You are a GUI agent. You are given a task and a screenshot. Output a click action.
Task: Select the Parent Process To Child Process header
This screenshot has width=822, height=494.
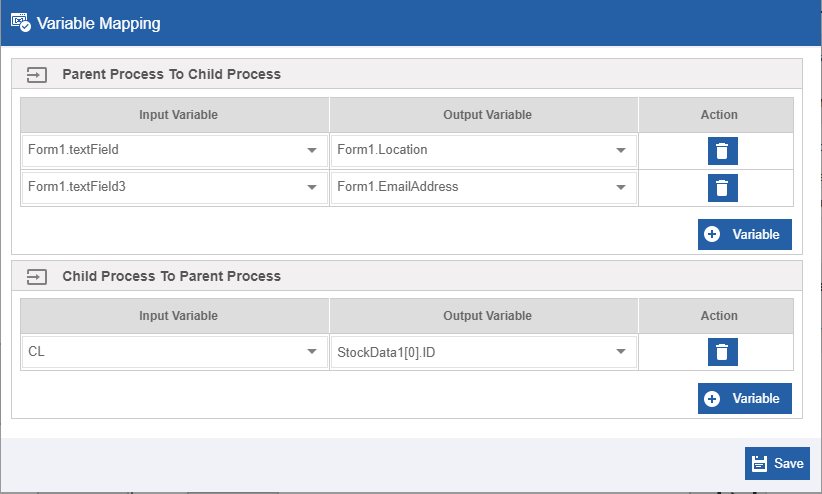171,74
